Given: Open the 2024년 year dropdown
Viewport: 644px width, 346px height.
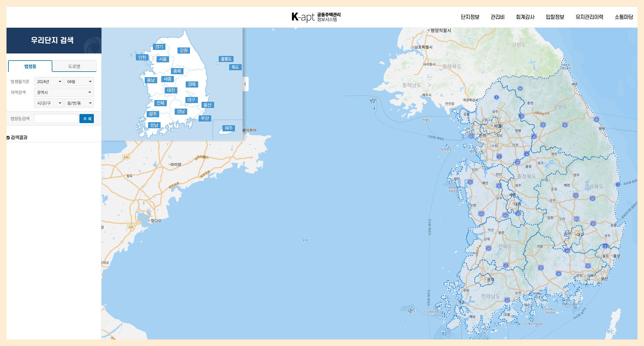Looking at the screenshot, I should point(49,81).
